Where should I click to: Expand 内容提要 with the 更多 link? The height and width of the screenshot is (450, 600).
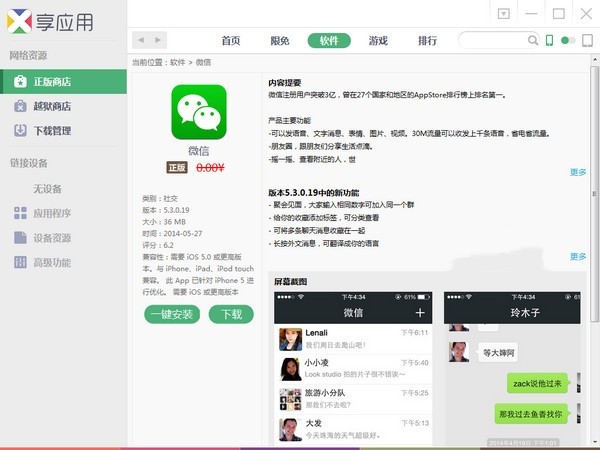577,172
